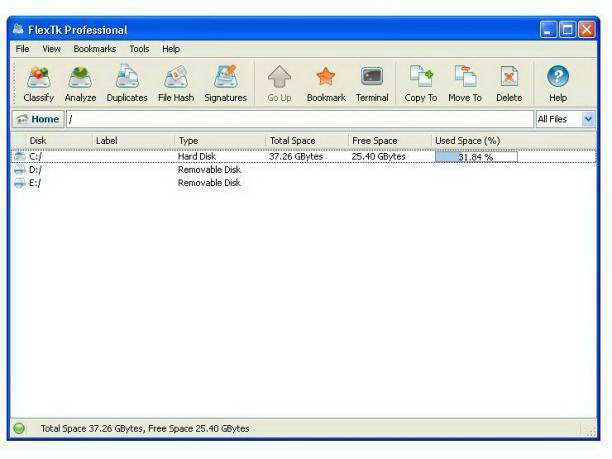Screen dimensions: 612x459
Task: Sort by the Label column header
Action: coord(133,141)
